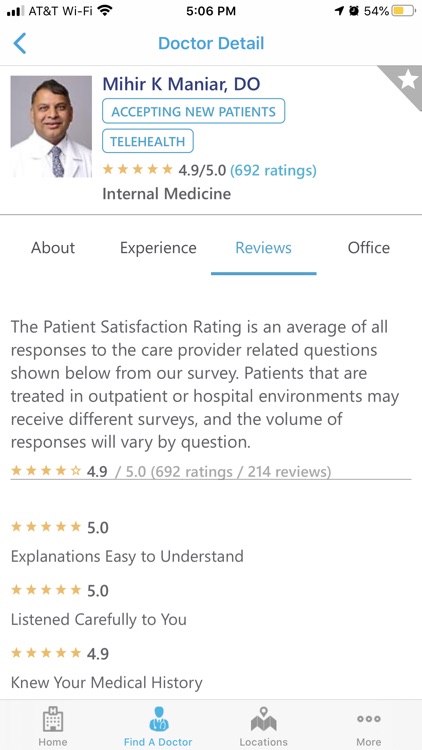Select the Find A Doctor icon
Image resolution: width=422 pixels, height=750 pixels.
pyautogui.click(x=158, y=719)
